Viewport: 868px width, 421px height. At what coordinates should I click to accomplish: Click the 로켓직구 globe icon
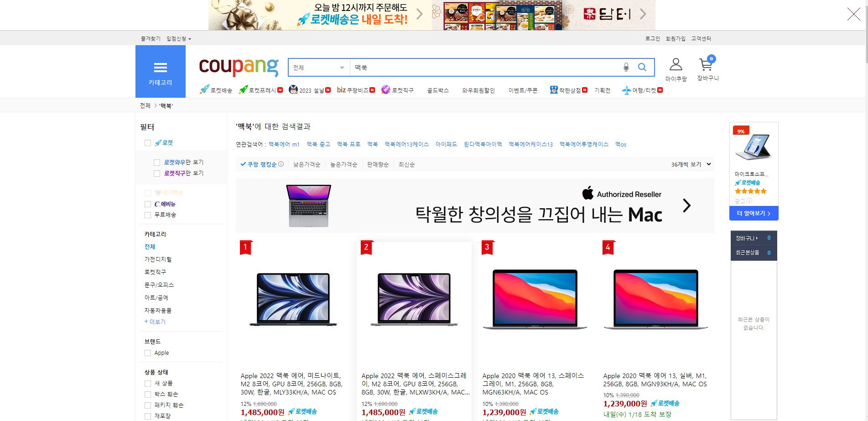point(385,89)
